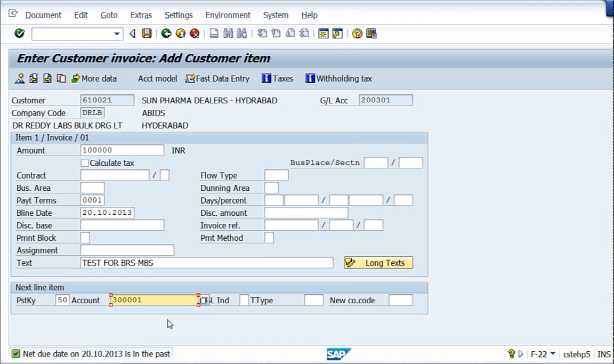Open the command field dropdown arrow

(x=117, y=34)
